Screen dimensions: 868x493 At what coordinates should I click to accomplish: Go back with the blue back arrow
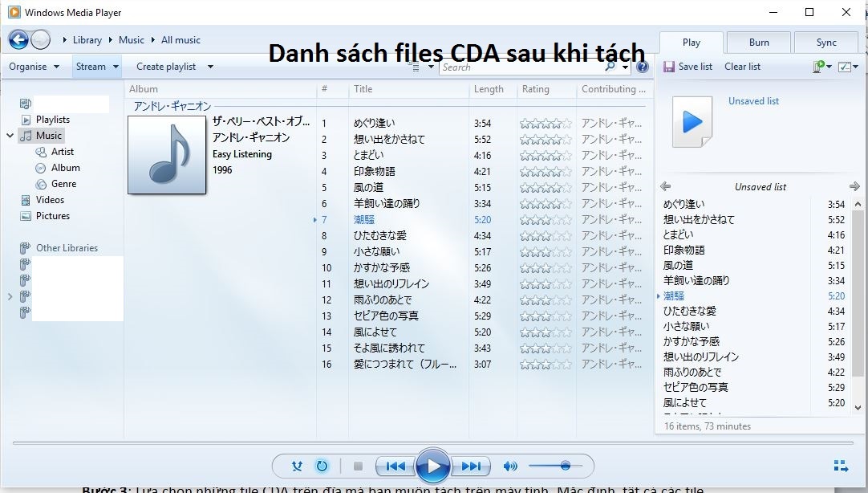click(18, 39)
